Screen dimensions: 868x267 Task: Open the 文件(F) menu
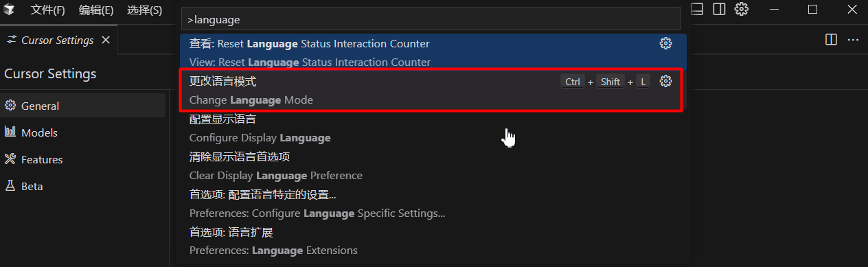(x=48, y=10)
